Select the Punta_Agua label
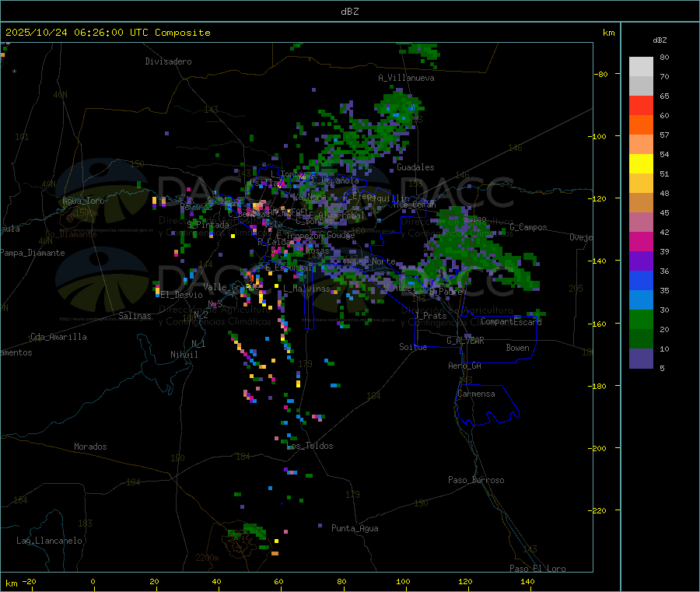The height and width of the screenshot is (592, 700). (355, 529)
